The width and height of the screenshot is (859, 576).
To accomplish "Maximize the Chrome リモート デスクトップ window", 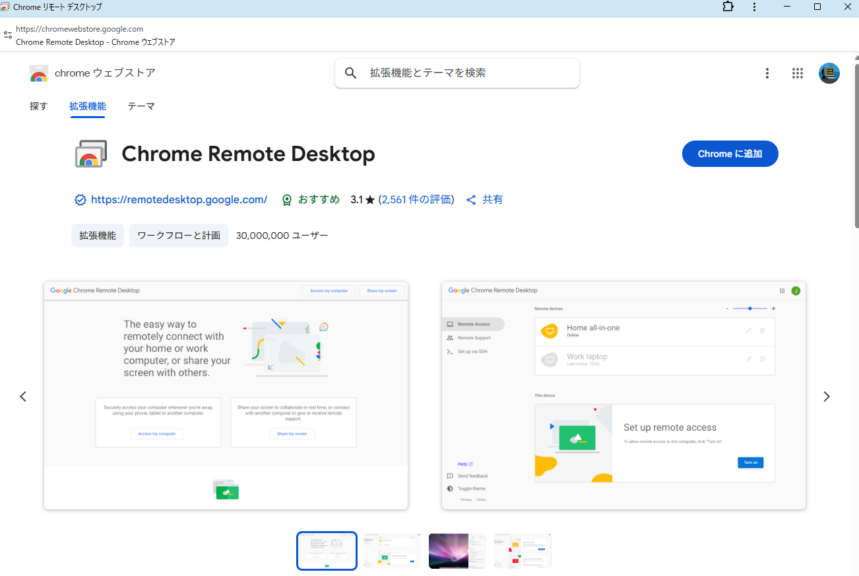I will click(817, 7).
